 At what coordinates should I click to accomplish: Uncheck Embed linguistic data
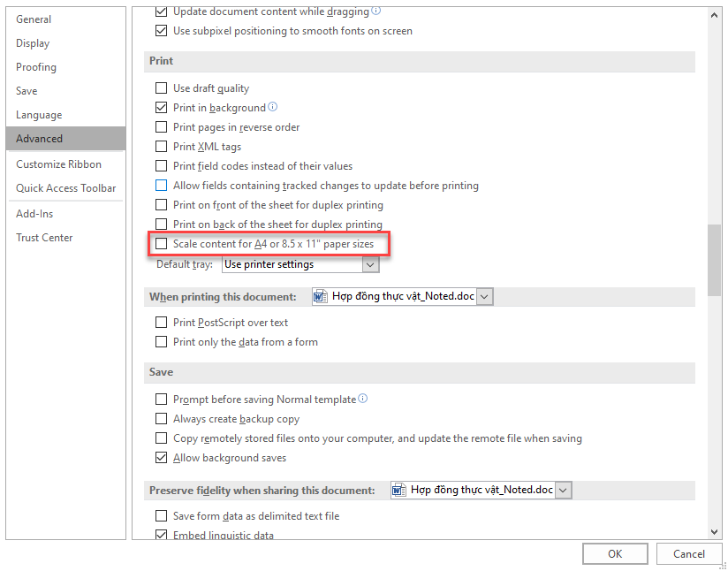(161, 535)
